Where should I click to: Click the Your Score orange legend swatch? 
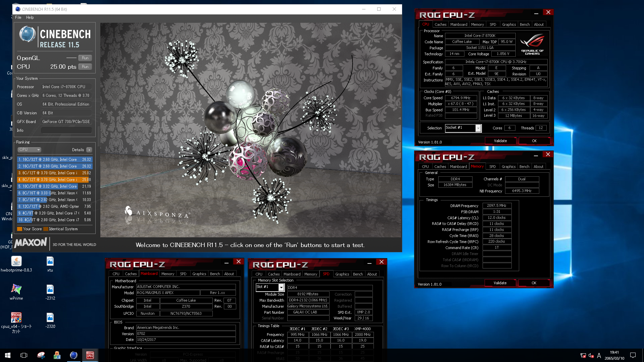pos(19,229)
